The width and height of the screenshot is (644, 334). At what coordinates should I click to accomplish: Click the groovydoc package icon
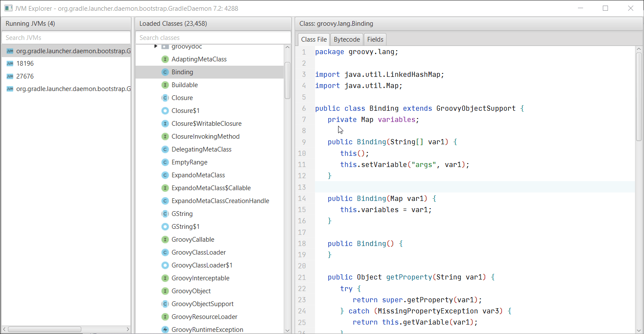coord(165,46)
